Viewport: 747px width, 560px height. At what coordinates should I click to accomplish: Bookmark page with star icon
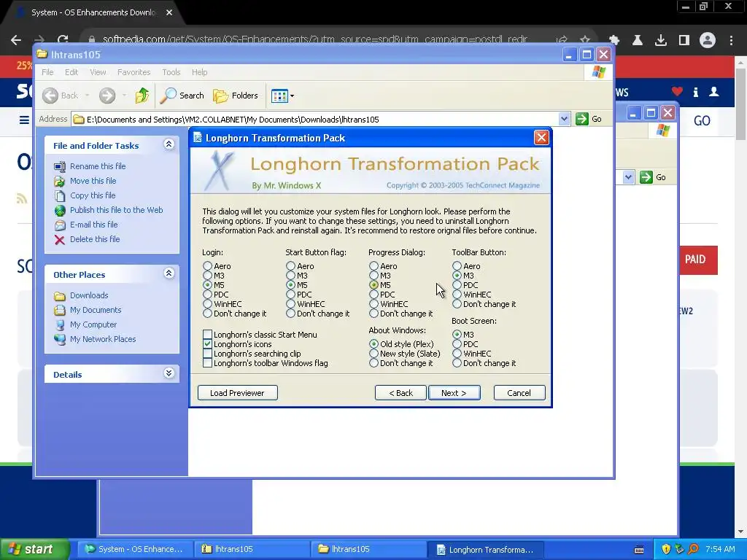tap(585, 40)
